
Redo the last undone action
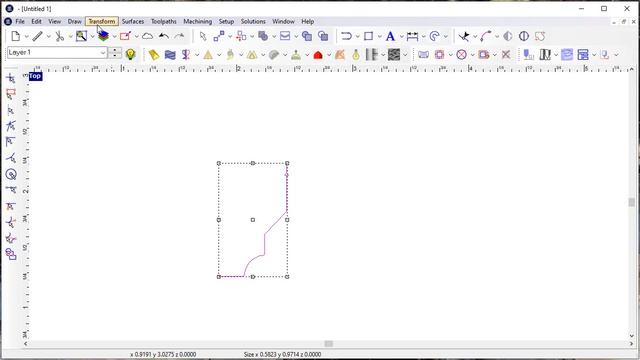click(x=179, y=36)
